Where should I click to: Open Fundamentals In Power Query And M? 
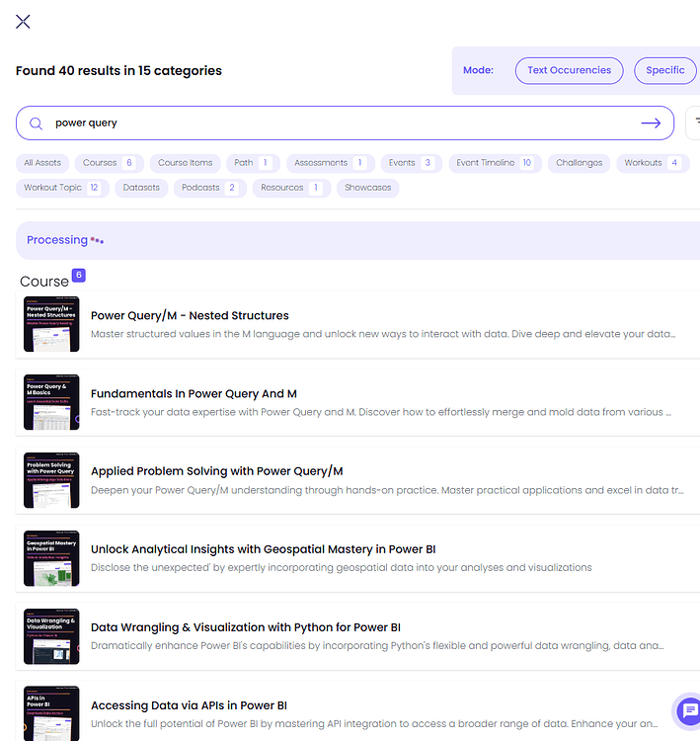(x=194, y=393)
